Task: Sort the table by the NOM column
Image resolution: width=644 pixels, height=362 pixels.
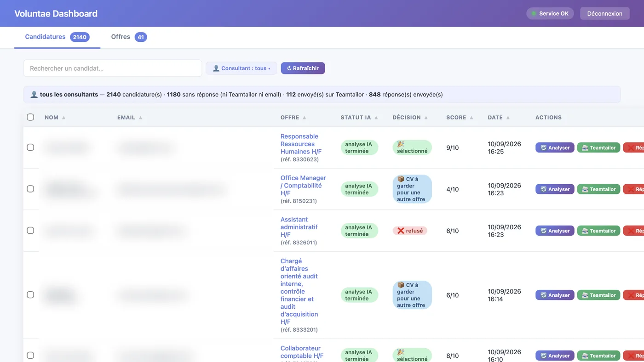Action: coord(55,118)
